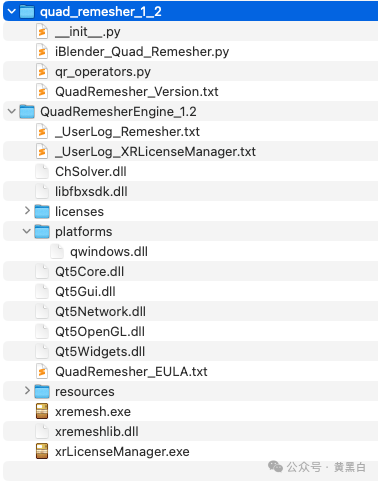
Task: Click the _UserLog_Remesher.txt file icon
Action: pos(42,132)
